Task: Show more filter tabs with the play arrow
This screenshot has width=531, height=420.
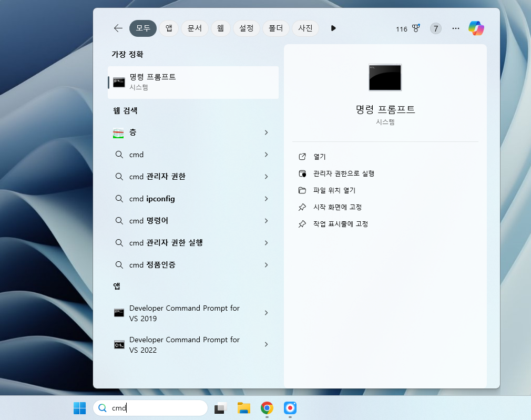Action: [333, 28]
